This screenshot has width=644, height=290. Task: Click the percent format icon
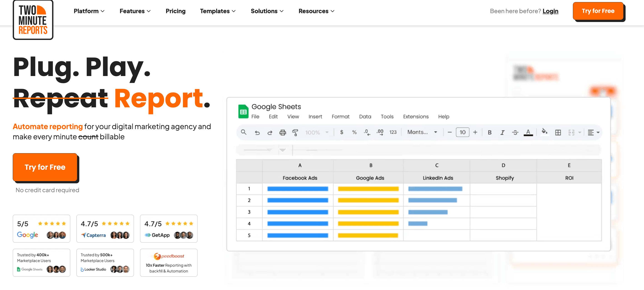(354, 132)
